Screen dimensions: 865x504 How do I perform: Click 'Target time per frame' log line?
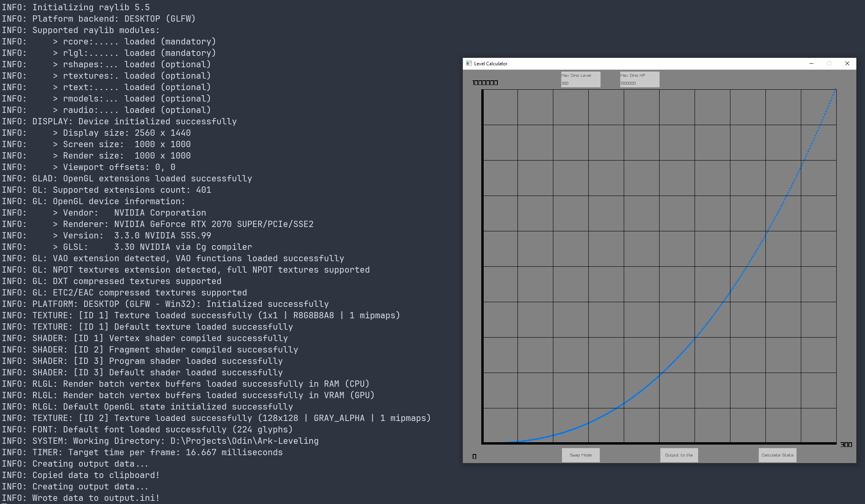pyautogui.click(x=142, y=452)
